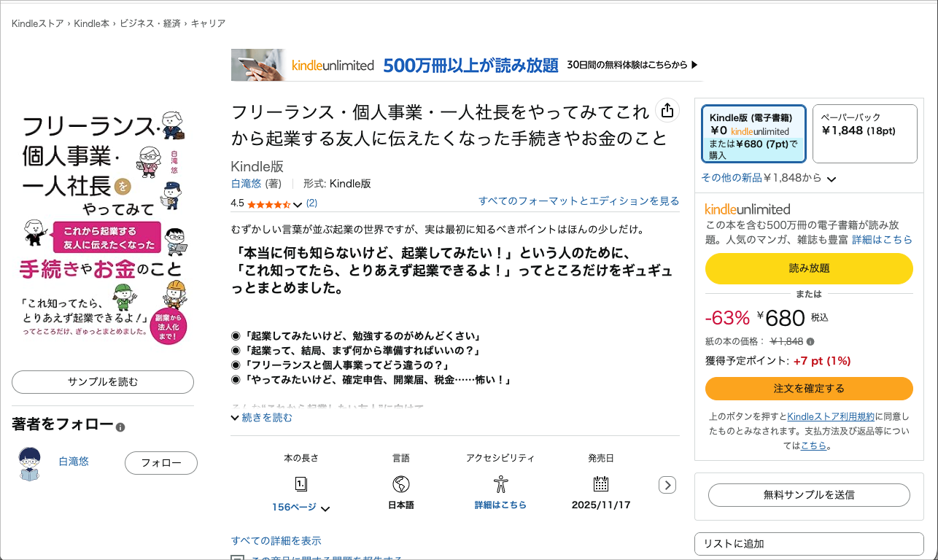This screenshot has width=938, height=560.
Task: Click the 発売日 calendar icon
Action: (601, 483)
